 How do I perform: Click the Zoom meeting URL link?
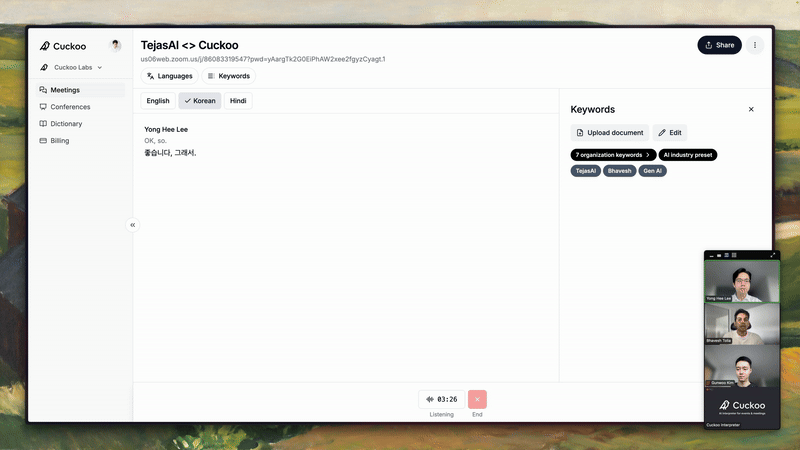pyautogui.click(x=263, y=59)
